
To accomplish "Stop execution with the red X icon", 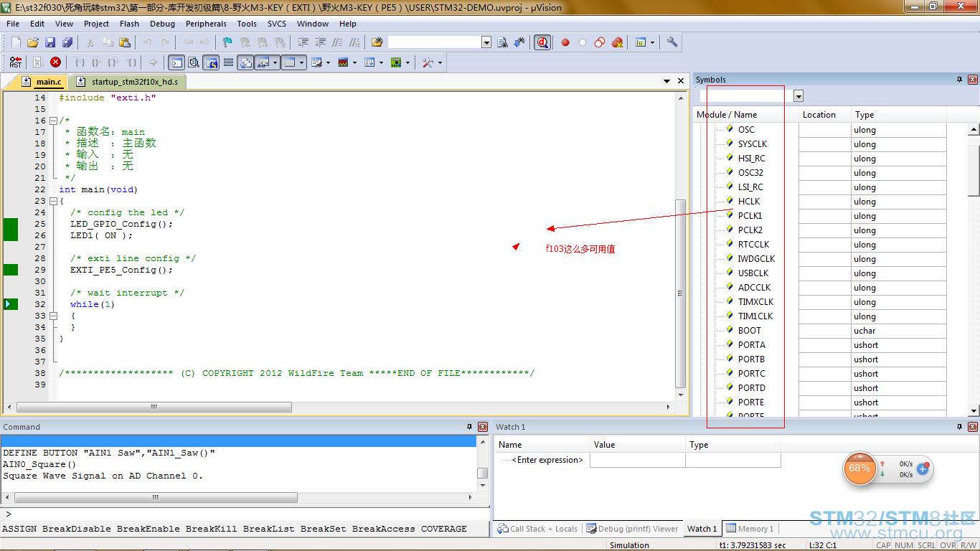I will click(55, 62).
